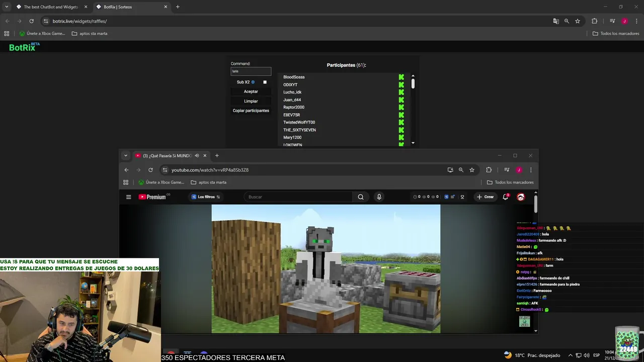Expand tab search in YouTube window

(x=126, y=156)
